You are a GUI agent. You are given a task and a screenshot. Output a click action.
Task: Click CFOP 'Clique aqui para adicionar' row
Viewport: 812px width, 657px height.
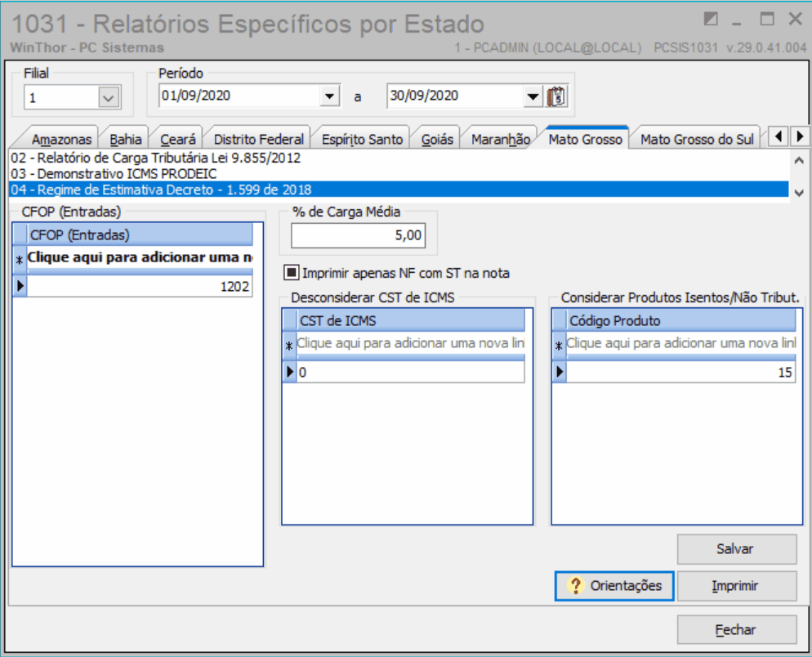pos(140,257)
